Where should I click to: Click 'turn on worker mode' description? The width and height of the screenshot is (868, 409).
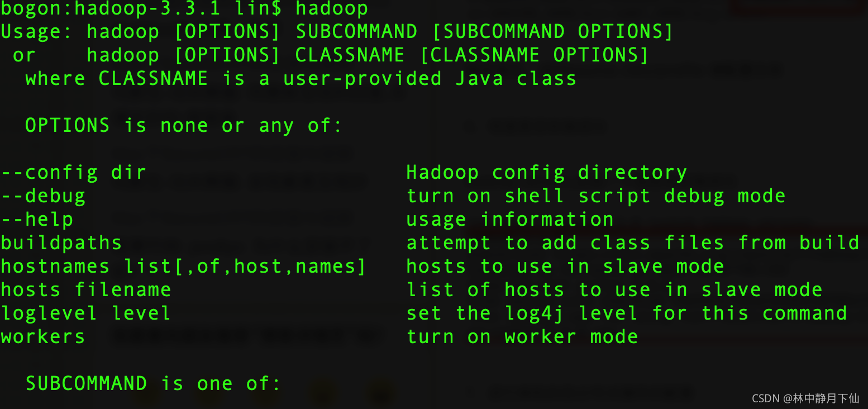pos(522,337)
